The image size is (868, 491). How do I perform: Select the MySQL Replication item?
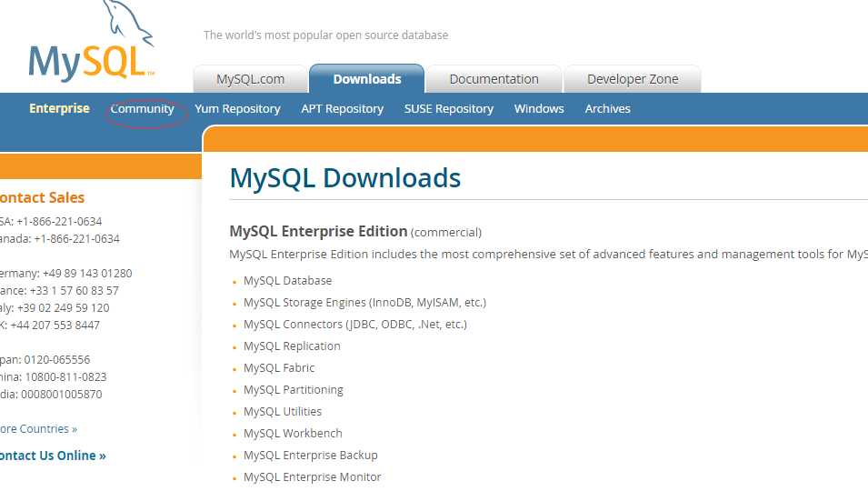[x=292, y=346]
